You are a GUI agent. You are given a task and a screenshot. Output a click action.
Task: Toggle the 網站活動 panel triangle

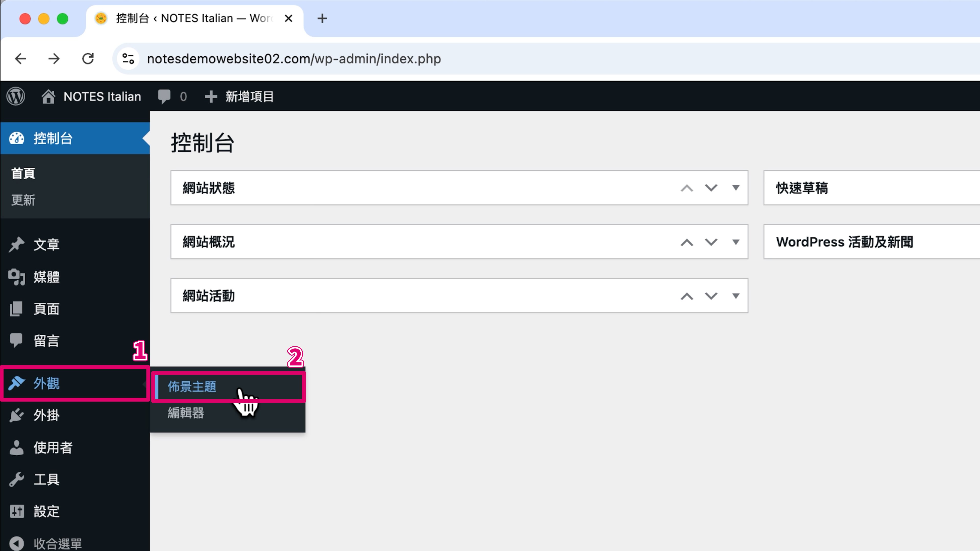click(x=736, y=296)
